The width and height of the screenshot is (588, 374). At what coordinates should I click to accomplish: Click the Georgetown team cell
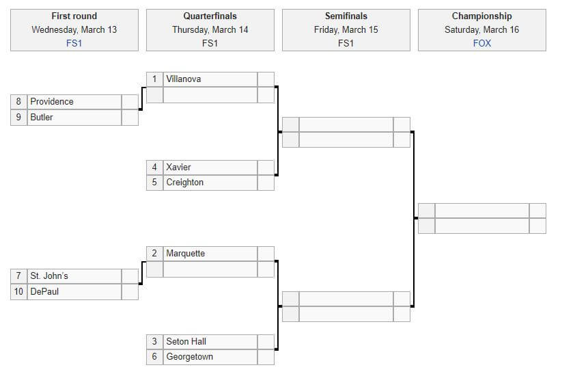click(x=190, y=357)
